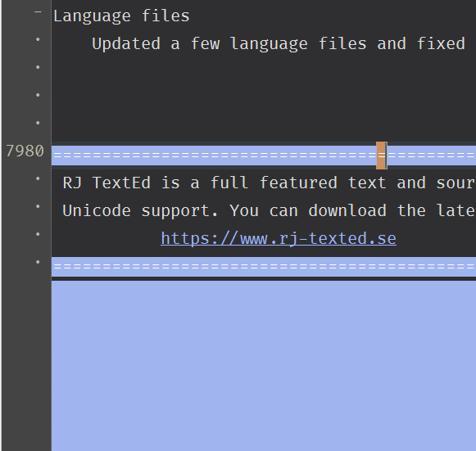The width and height of the screenshot is (476, 451).
Task: Click the word "download" in the Unicode support line
Action: click(x=347, y=211)
